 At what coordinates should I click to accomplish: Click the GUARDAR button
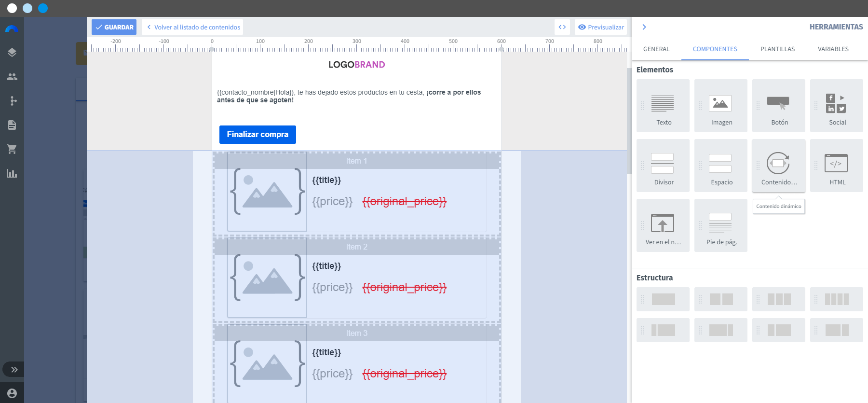coord(114,27)
